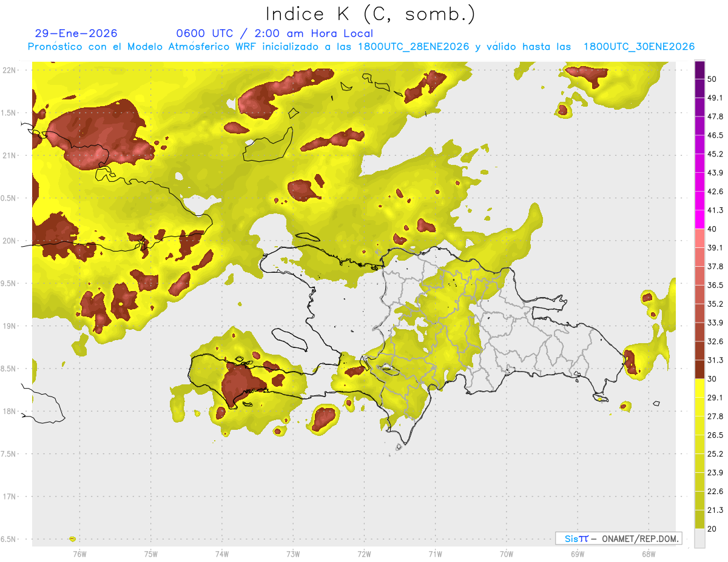This screenshot has width=728, height=562.
Task: Click the color scale value 21.3
Action: pyautogui.click(x=715, y=510)
